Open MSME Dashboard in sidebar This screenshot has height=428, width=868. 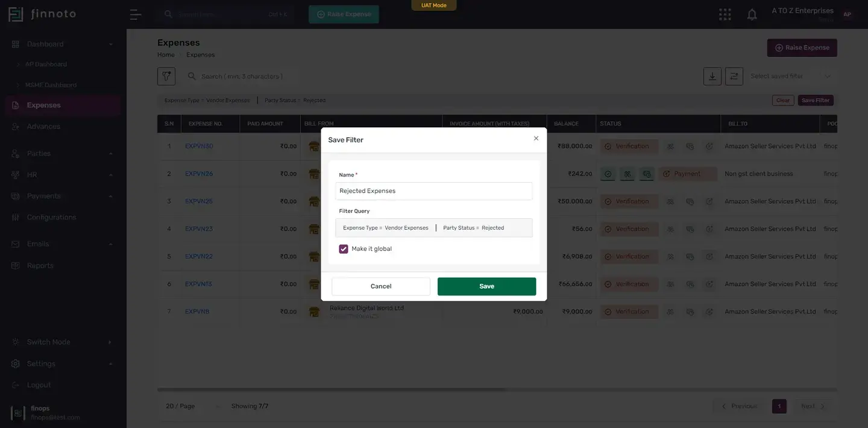tap(51, 85)
